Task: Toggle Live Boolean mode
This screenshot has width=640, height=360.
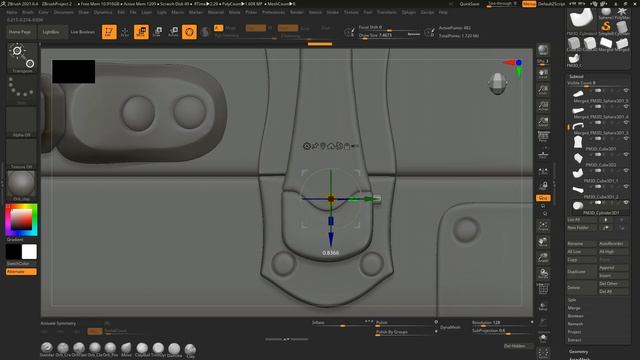Action: click(x=83, y=32)
